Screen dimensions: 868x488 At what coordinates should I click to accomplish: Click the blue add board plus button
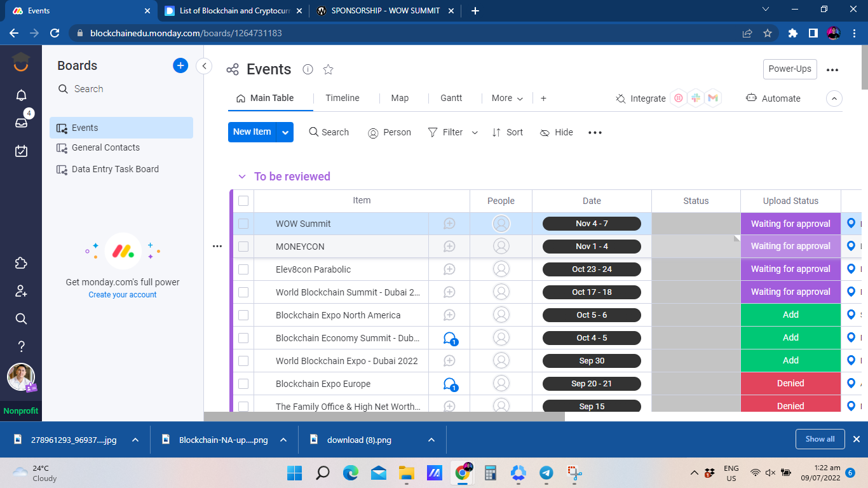pos(180,65)
